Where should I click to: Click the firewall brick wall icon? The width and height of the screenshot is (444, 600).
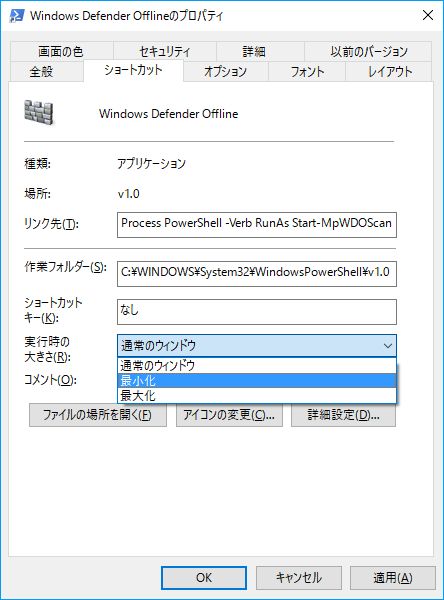(39, 112)
